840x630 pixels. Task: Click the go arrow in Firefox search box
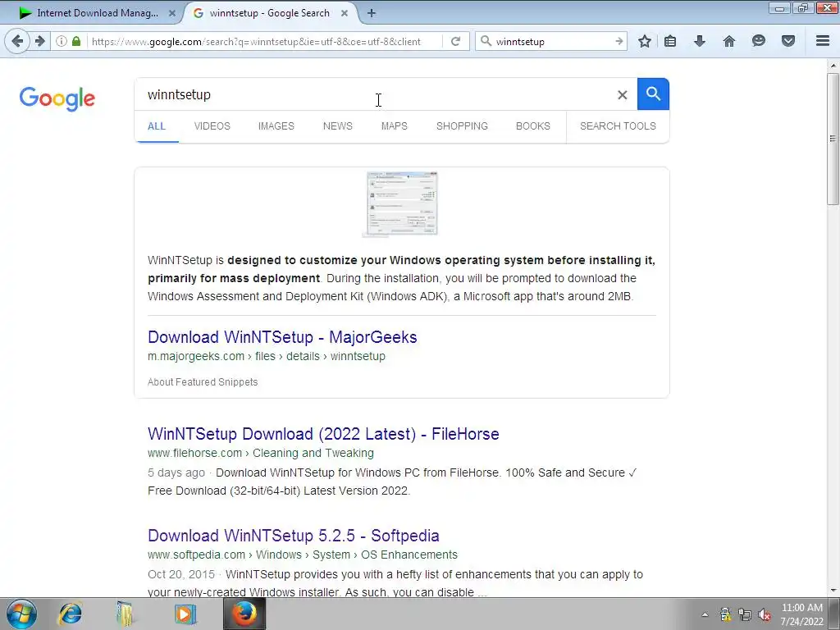(619, 41)
